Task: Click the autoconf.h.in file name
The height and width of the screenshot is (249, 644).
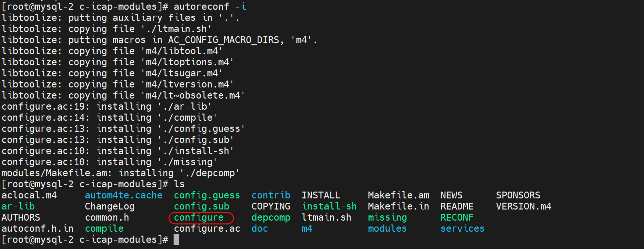Action: tap(38, 229)
